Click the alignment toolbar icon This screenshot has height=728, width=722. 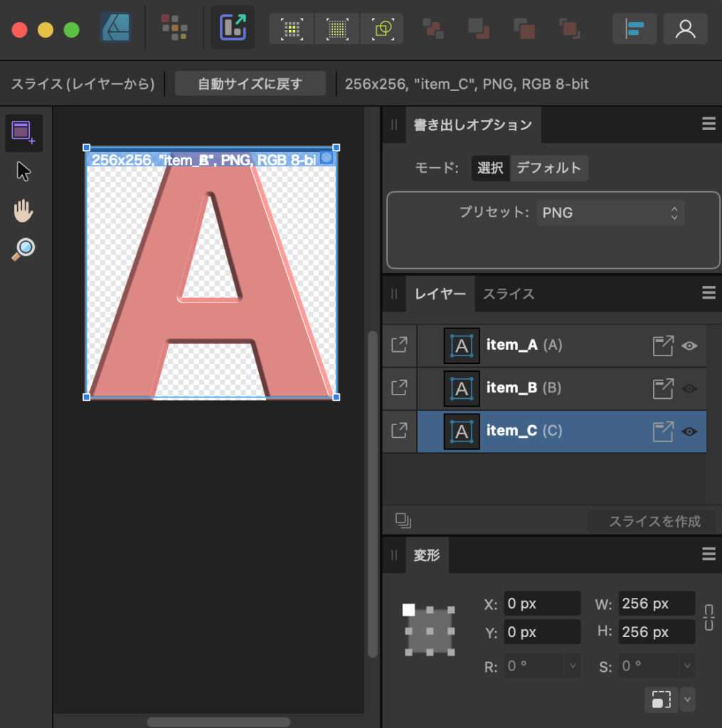pyautogui.click(x=634, y=28)
